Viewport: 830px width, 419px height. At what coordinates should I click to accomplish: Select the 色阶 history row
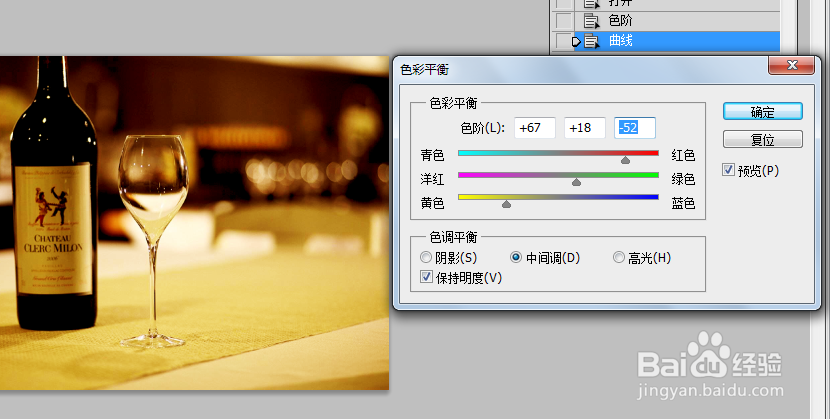pos(665,21)
